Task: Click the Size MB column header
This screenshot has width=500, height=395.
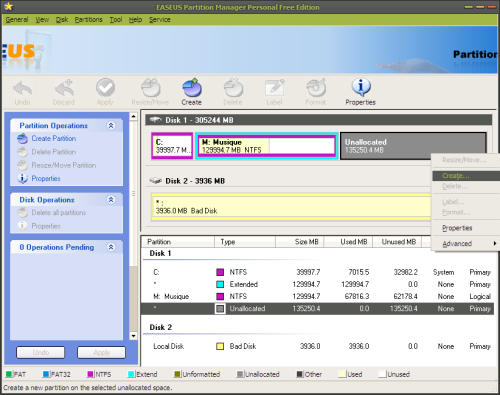Action: [x=300, y=242]
